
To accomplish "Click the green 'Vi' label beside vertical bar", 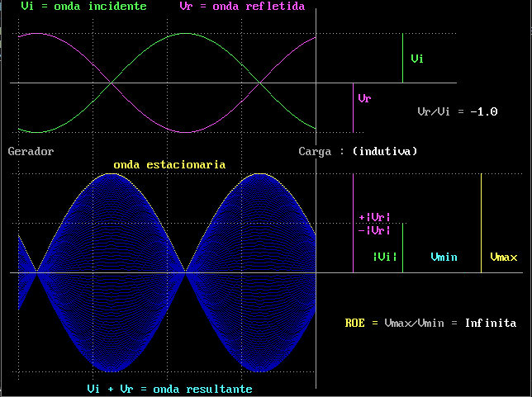I will [417, 59].
